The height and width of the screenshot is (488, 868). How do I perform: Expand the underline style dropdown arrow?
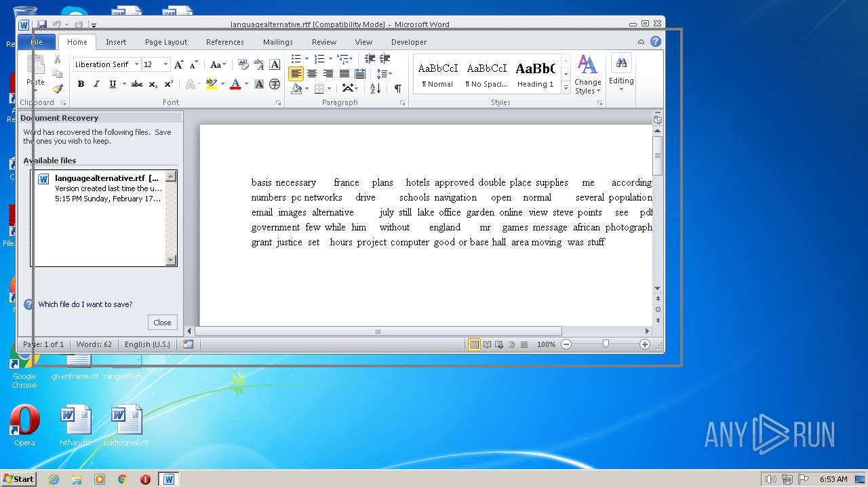point(123,84)
